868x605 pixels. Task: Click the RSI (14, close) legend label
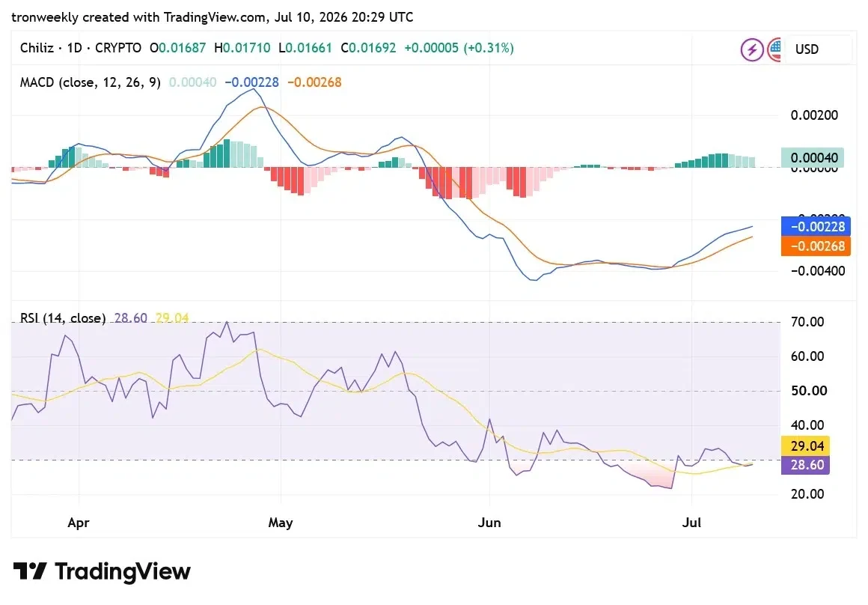(63, 318)
